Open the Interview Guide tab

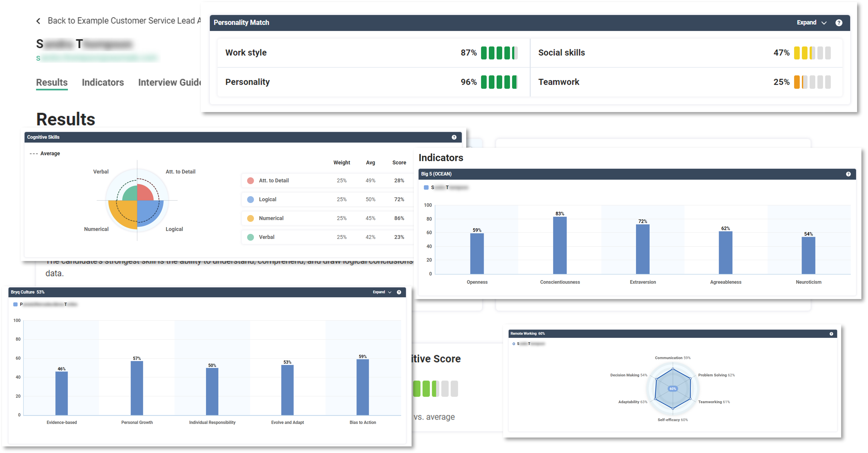(x=170, y=82)
